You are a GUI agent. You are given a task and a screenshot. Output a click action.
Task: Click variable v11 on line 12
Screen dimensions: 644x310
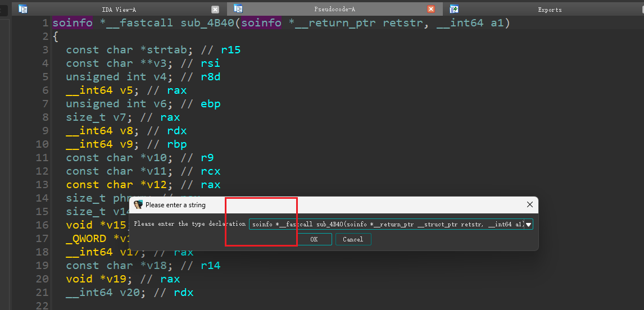pos(157,171)
